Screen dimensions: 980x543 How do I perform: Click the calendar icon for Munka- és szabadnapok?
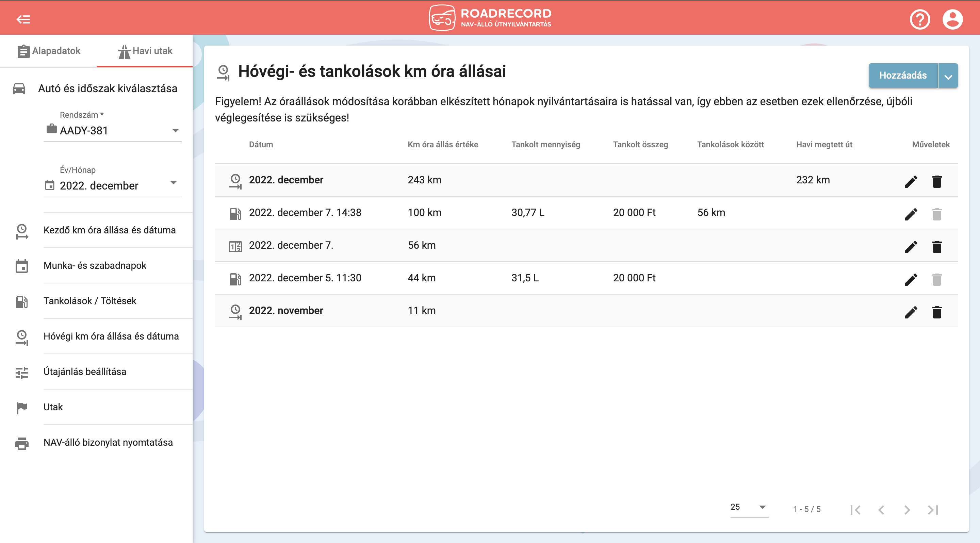pyautogui.click(x=22, y=266)
